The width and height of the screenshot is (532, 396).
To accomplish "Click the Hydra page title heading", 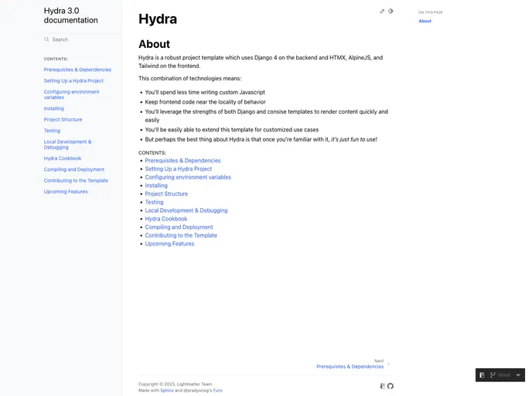I will point(158,19).
